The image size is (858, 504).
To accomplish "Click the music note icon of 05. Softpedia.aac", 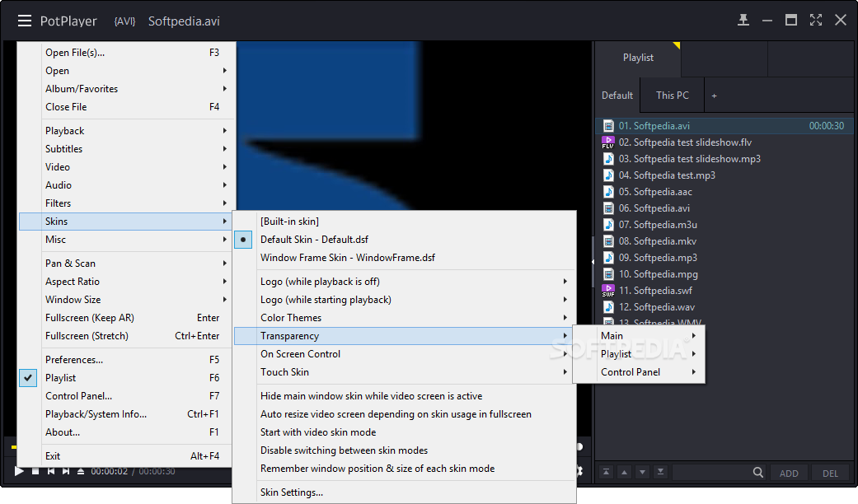I will pos(608,191).
